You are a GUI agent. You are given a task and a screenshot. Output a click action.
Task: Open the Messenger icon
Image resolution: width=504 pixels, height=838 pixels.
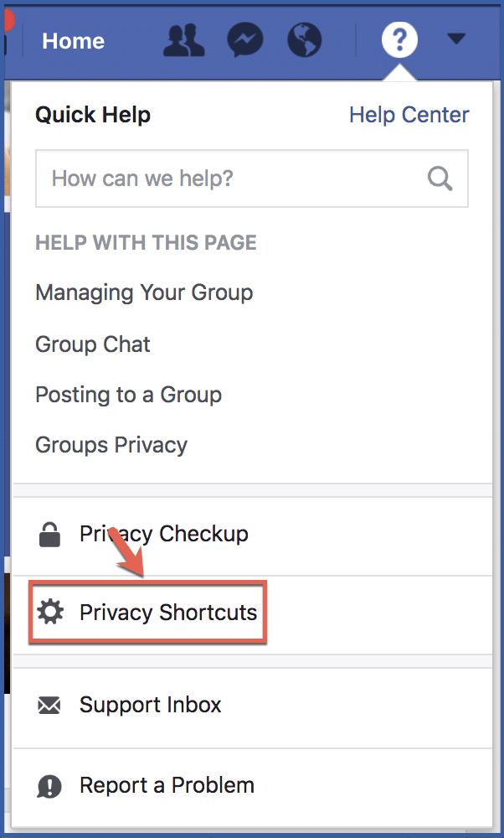(244, 39)
